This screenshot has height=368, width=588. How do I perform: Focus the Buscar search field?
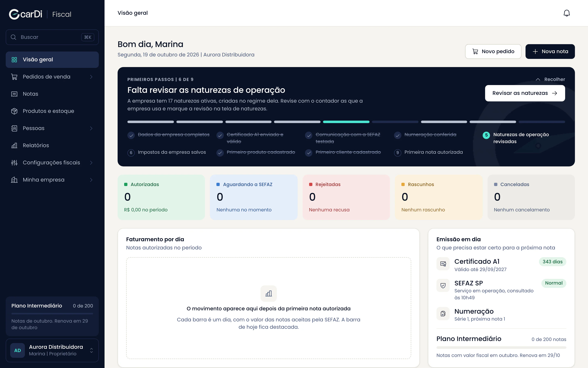pos(52,37)
